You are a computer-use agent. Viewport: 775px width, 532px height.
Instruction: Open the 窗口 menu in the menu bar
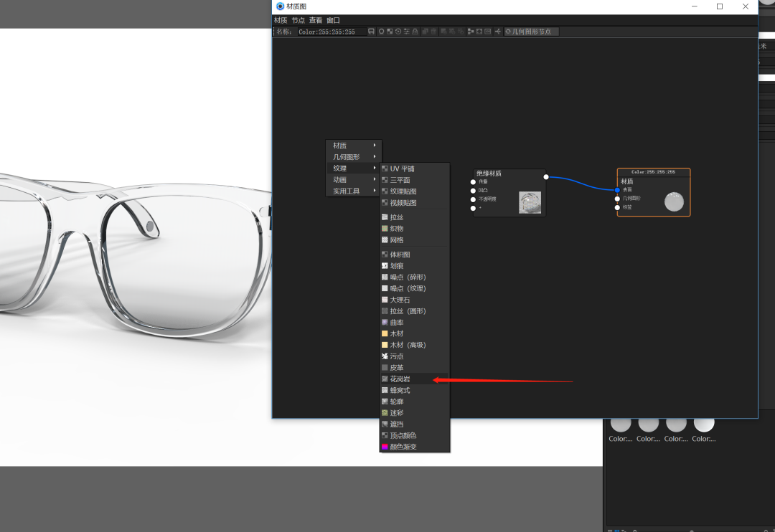pyautogui.click(x=333, y=20)
